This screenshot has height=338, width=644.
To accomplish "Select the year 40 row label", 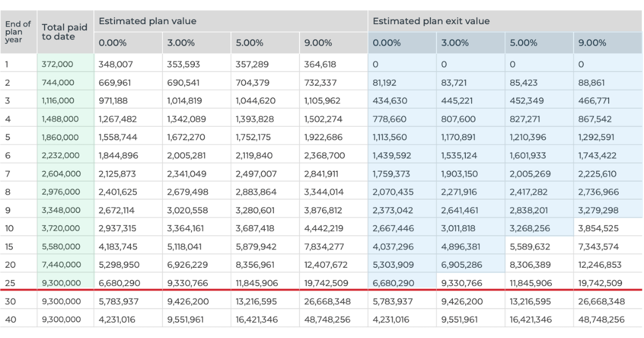I will (10, 319).
